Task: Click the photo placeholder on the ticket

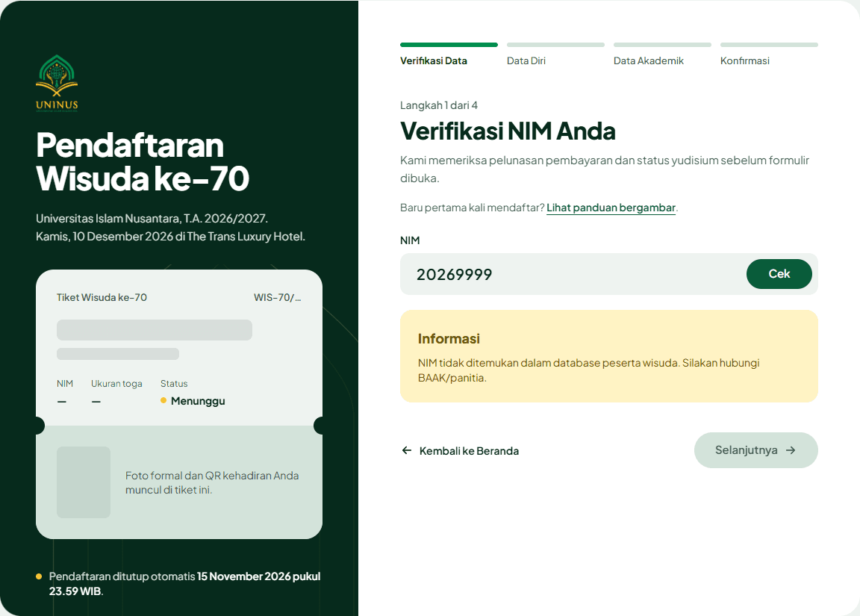Action: [84, 482]
